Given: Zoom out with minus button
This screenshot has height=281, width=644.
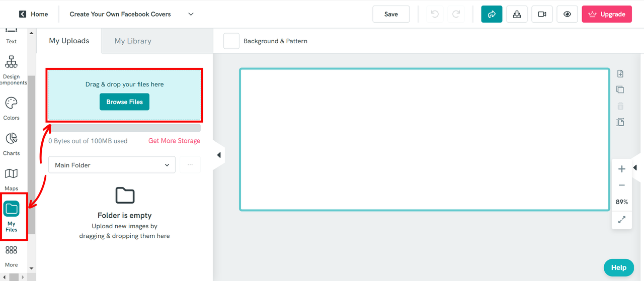Looking at the screenshot, I should [x=622, y=185].
